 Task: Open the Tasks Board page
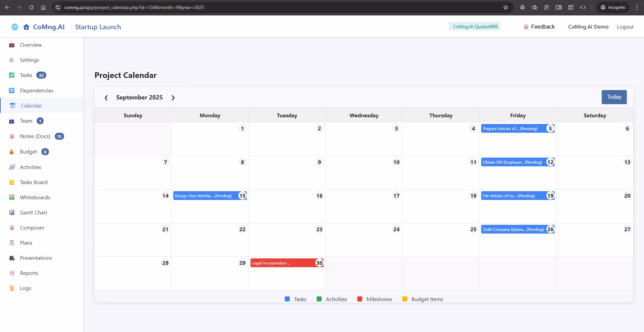(x=34, y=182)
